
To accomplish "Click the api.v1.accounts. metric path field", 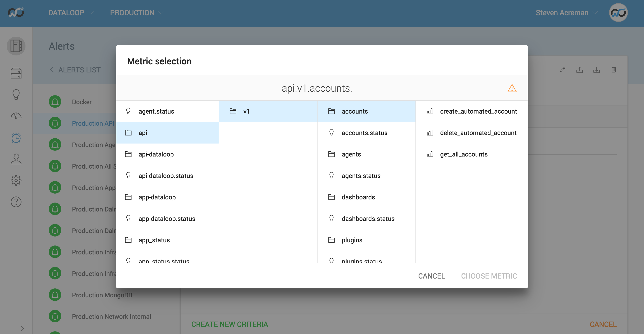I will [317, 88].
